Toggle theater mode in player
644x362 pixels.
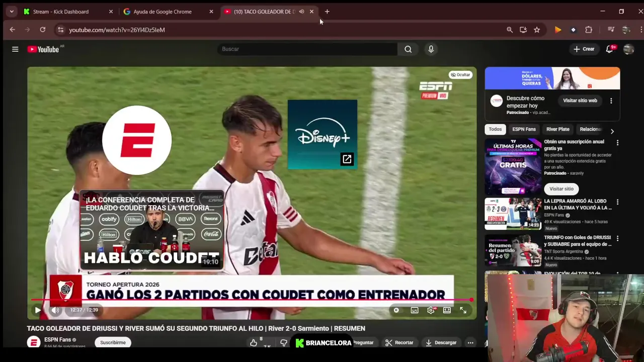click(x=447, y=310)
